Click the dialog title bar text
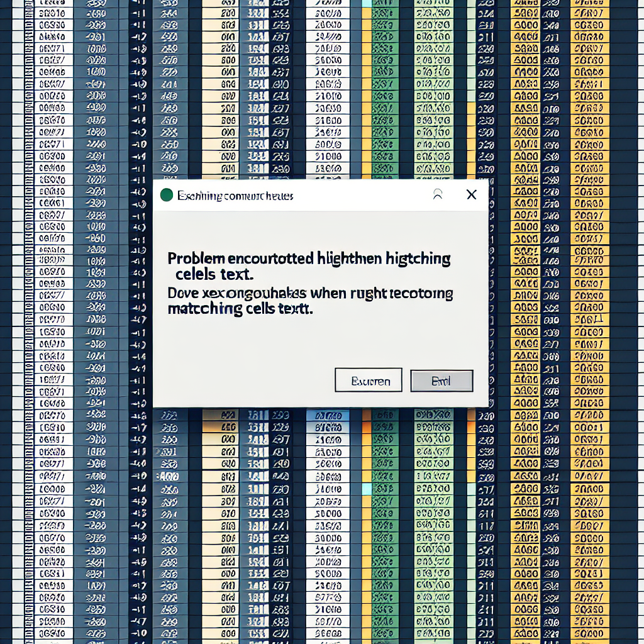 pyautogui.click(x=235, y=196)
